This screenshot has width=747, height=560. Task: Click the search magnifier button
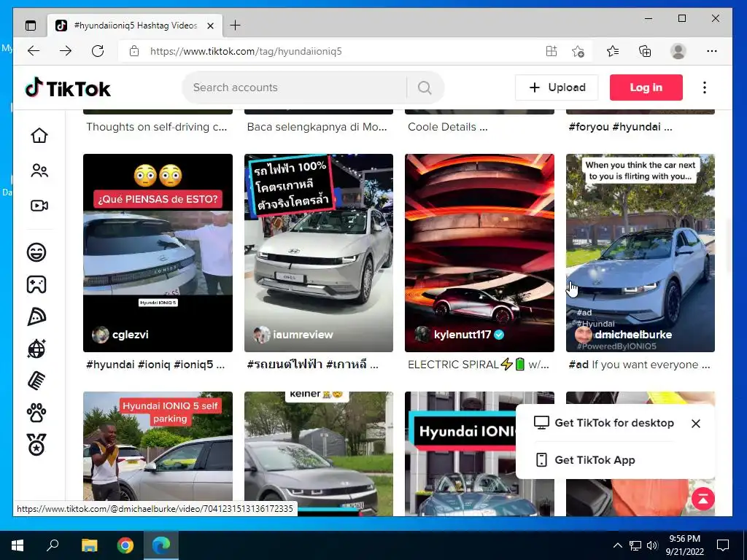[425, 87]
